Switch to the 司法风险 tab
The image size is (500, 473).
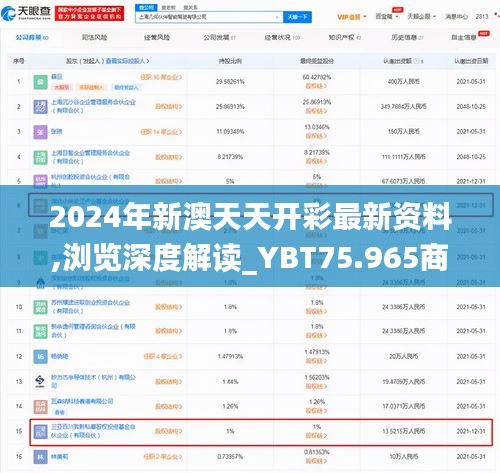[95, 37]
